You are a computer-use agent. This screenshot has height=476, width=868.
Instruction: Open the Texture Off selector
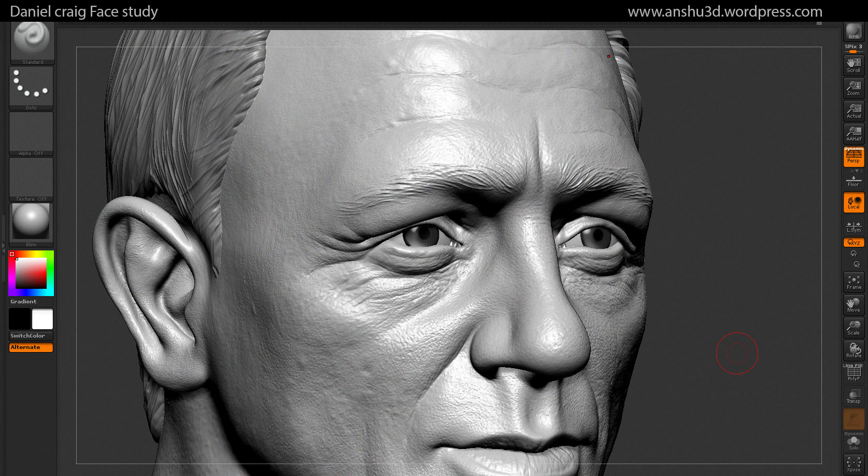(x=31, y=179)
